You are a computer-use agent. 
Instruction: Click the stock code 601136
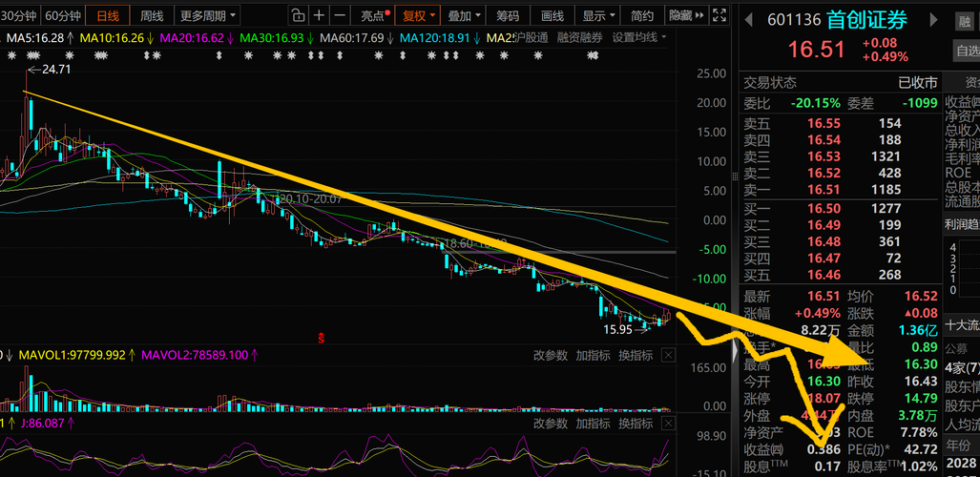794,20
